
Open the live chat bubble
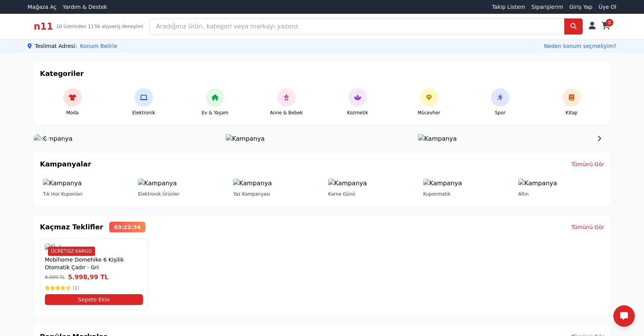tap(624, 316)
